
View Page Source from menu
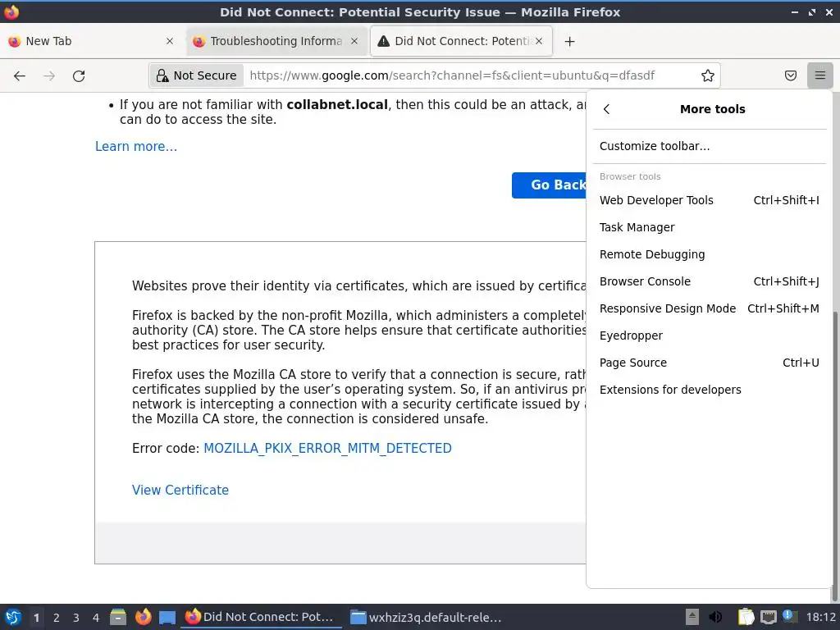pyautogui.click(x=710, y=363)
